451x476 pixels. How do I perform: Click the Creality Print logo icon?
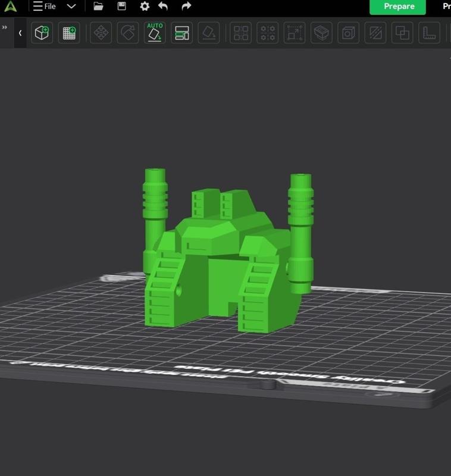(11, 7)
